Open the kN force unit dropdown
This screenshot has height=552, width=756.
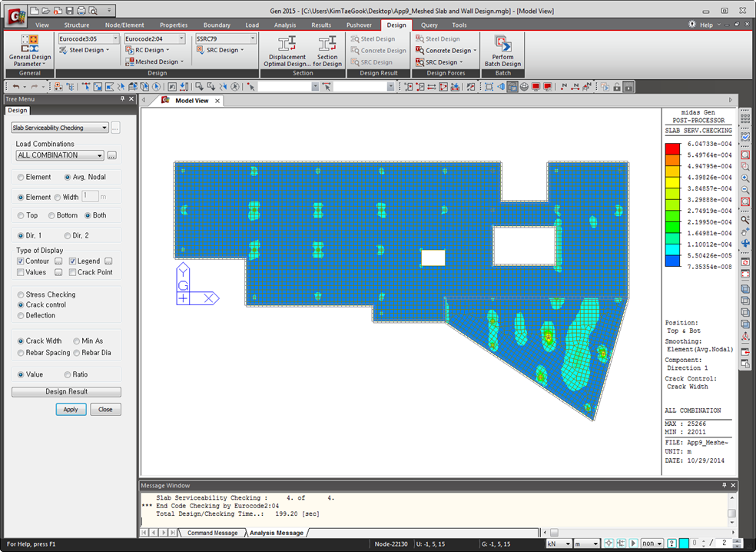[559, 544]
